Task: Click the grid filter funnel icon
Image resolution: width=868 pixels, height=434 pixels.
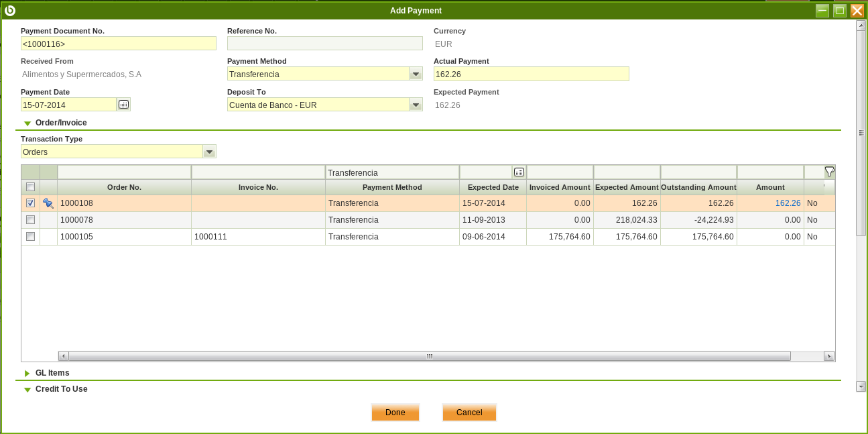Action: 829,172
